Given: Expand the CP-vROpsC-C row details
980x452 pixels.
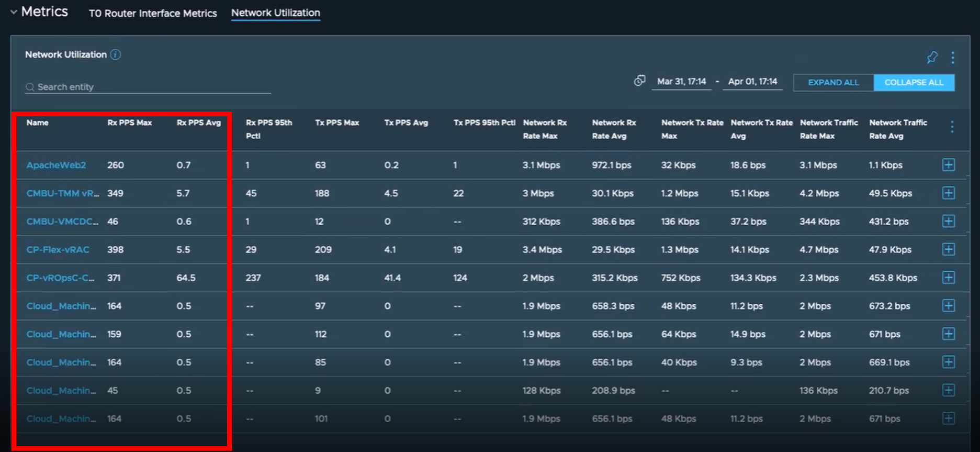Looking at the screenshot, I should tap(948, 278).
